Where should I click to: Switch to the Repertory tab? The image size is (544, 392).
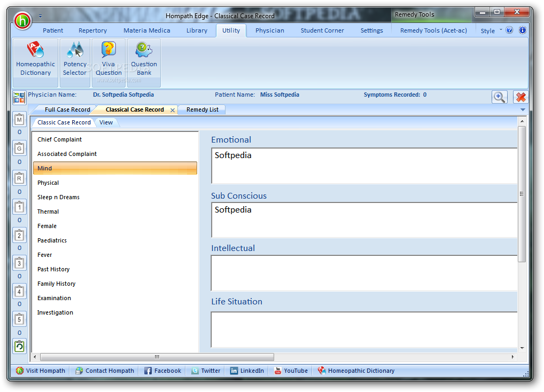click(92, 30)
